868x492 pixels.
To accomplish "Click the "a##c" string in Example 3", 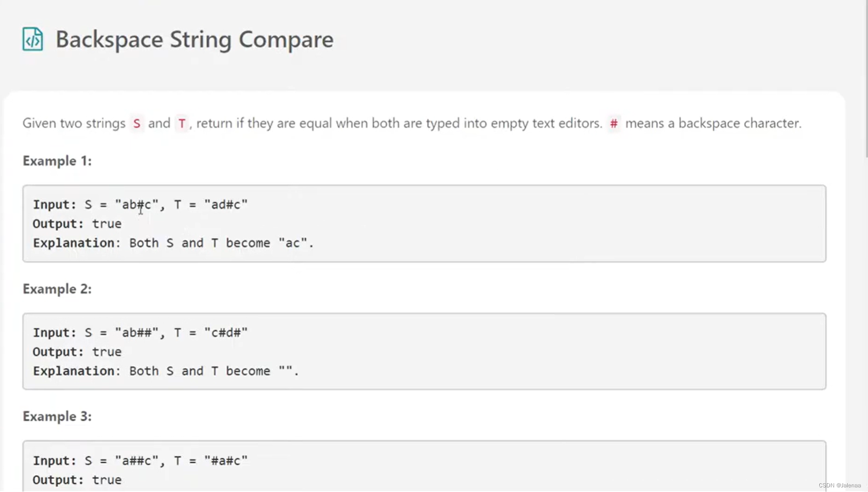I will [x=137, y=460].
